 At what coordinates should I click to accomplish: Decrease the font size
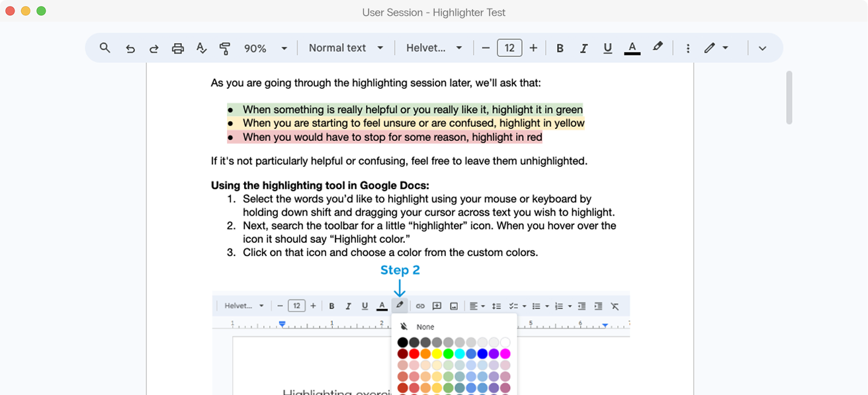[x=486, y=48]
